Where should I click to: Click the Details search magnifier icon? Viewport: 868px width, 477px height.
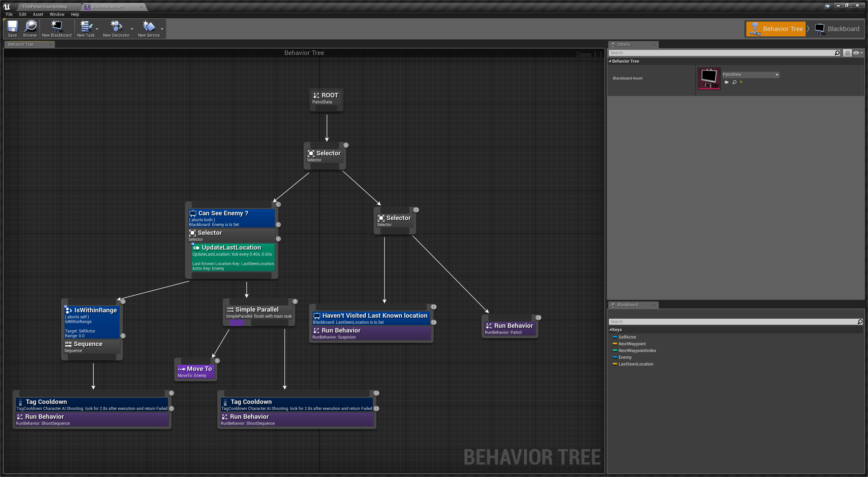point(837,53)
